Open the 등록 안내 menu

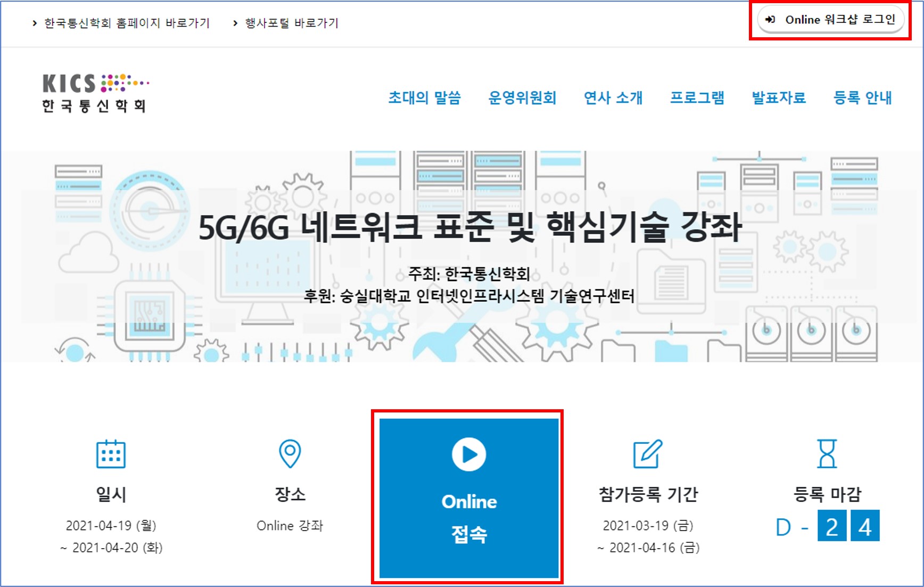coord(862,98)
